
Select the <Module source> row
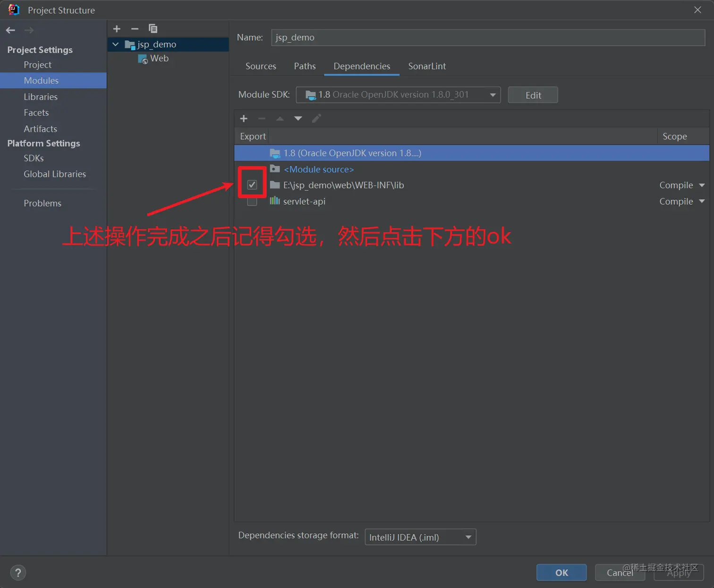(x=472, y=169)
